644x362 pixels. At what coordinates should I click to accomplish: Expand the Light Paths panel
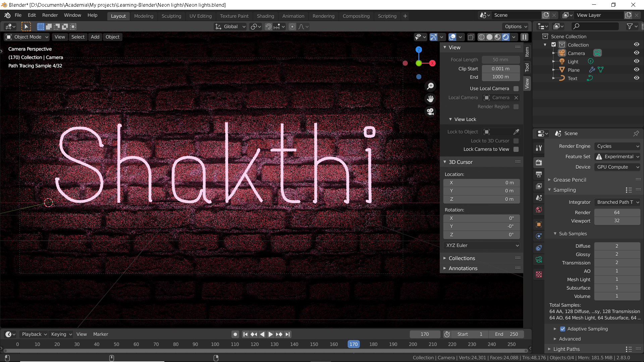[566, 349]
